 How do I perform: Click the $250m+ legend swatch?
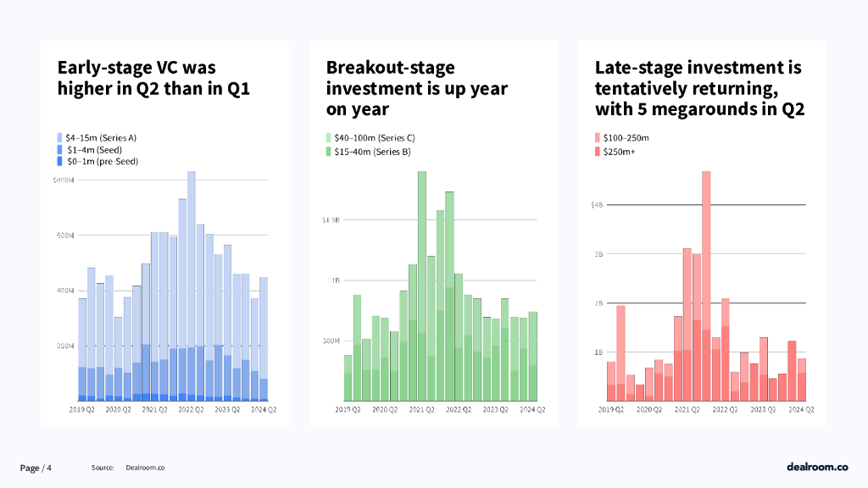pyautogui.click(x=598, y=152)
